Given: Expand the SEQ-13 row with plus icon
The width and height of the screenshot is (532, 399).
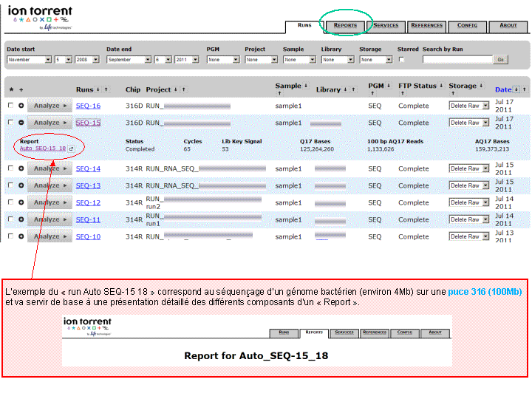Looking at the screenshot, I should click(21, 185).
